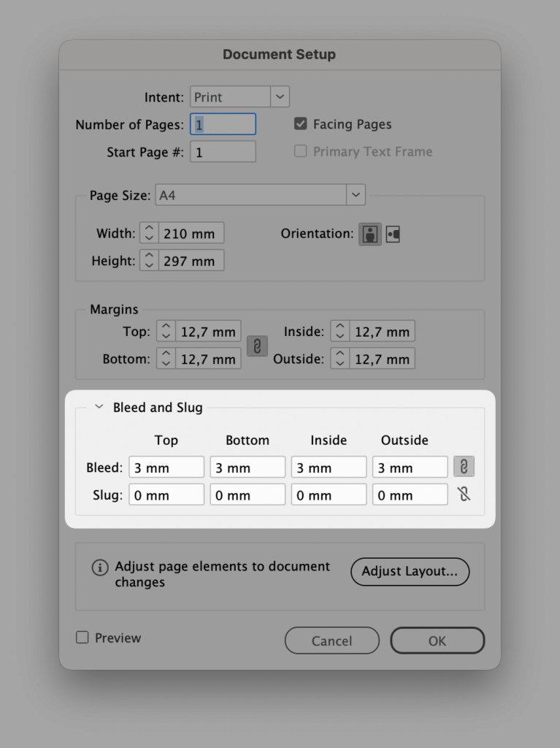This screenshot has height=748, width=560.
Task: Toggle the slug unlinked chain icon
Action: (464, 495)
